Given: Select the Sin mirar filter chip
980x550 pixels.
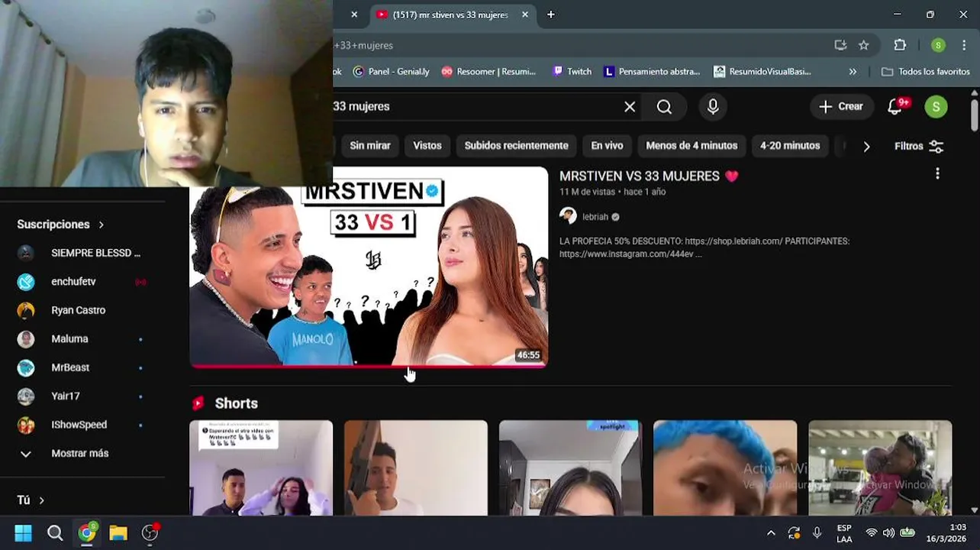Looking at the screenshot, I should click(x=370, y=146).
